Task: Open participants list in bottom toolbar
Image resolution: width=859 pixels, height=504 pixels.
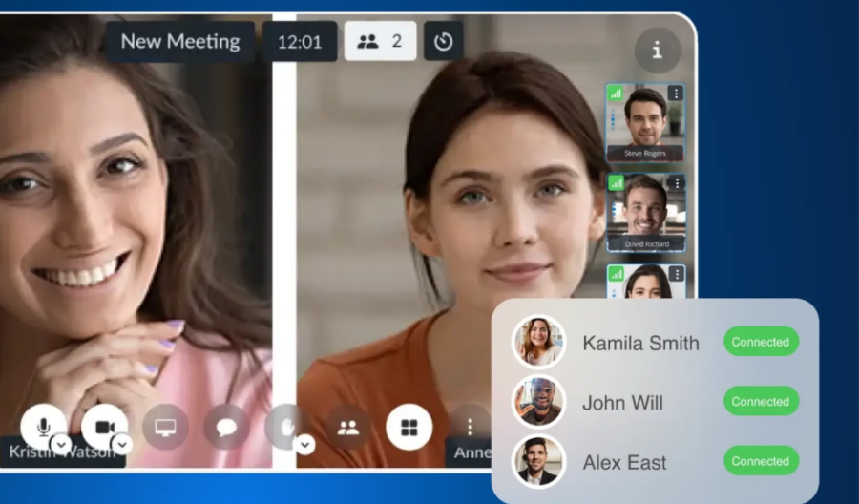Action: click(347, 427)
